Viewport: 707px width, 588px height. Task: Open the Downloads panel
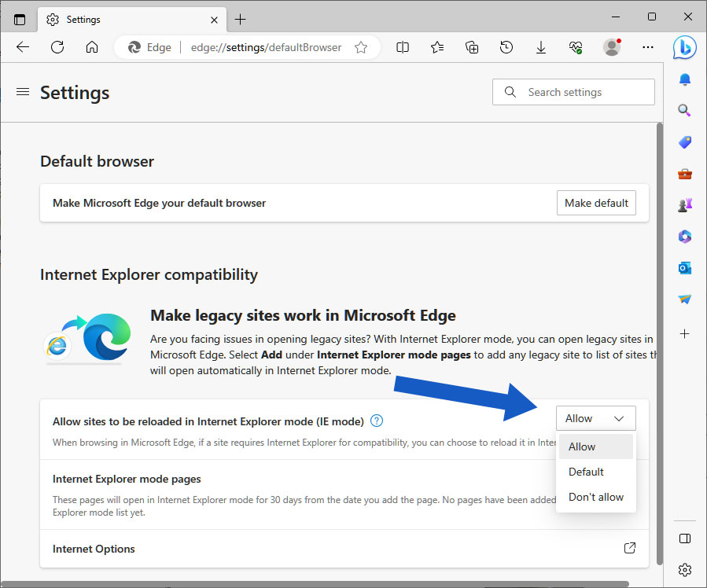point(541,47)
